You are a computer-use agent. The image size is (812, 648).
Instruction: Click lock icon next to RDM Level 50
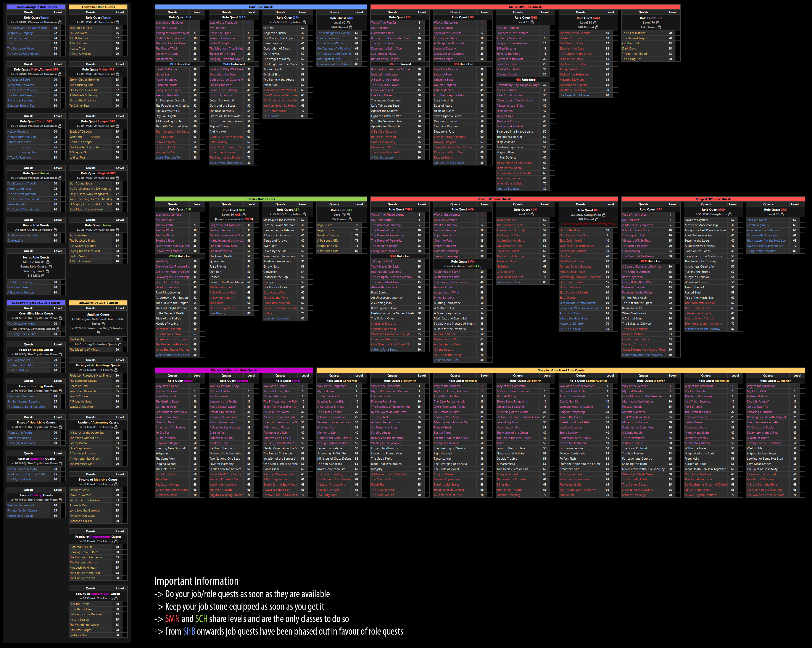pos(533,214)
